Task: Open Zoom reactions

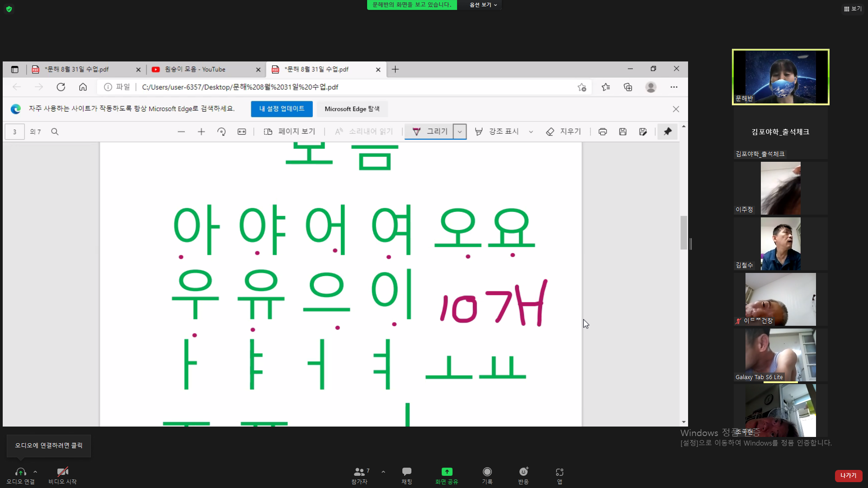Action: pyautogui.click(x=524, y=476)
